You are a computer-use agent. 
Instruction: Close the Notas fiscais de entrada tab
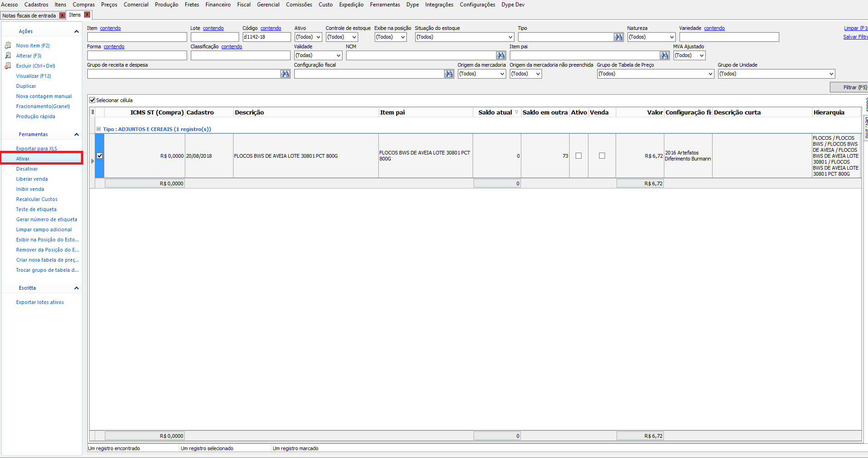coord(62,16)
